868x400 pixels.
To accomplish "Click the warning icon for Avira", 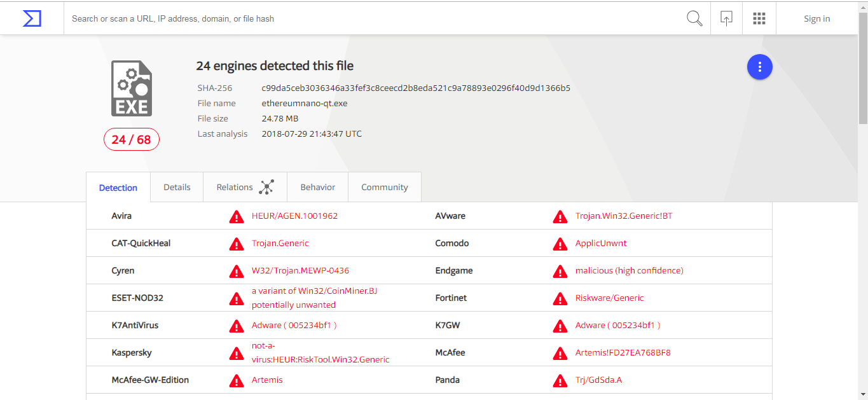I will coord(237,217).
